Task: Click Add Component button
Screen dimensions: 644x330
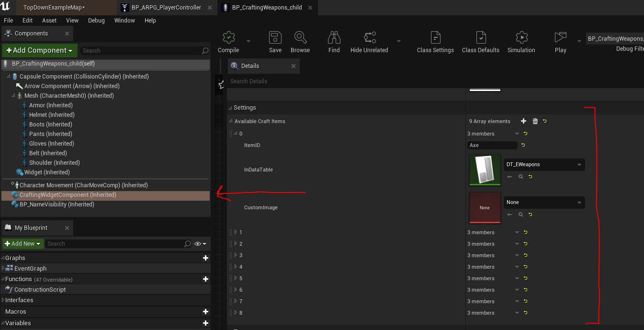Action: coord(39,50)
